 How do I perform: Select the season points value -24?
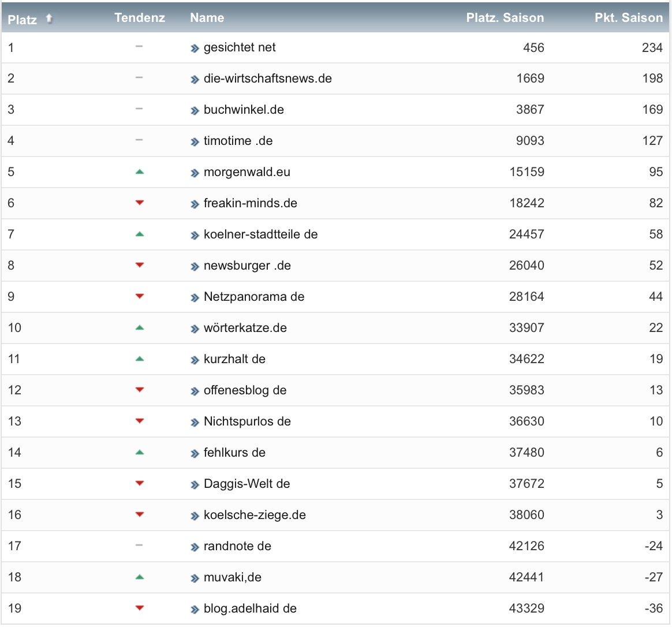(x=654, y=546)
